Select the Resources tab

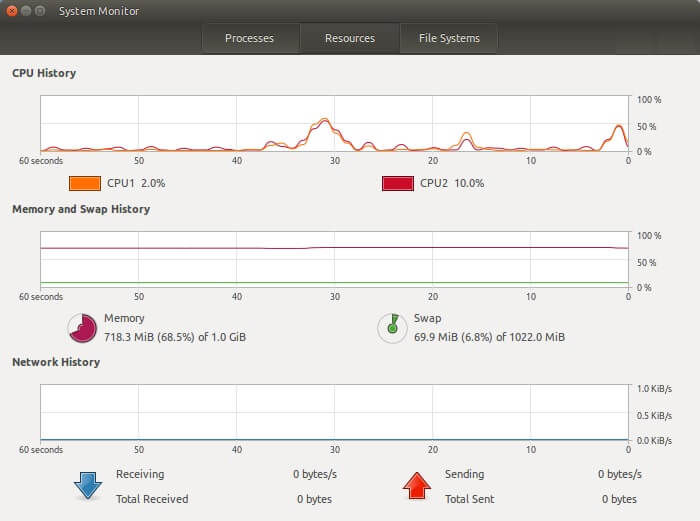click(x=350, y=38)
